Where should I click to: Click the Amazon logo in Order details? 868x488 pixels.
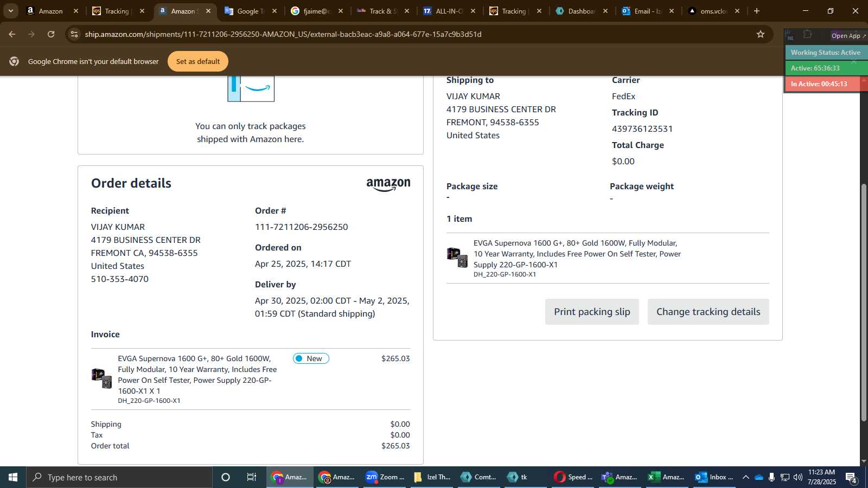pyautogui.click(x=388, y=185)
